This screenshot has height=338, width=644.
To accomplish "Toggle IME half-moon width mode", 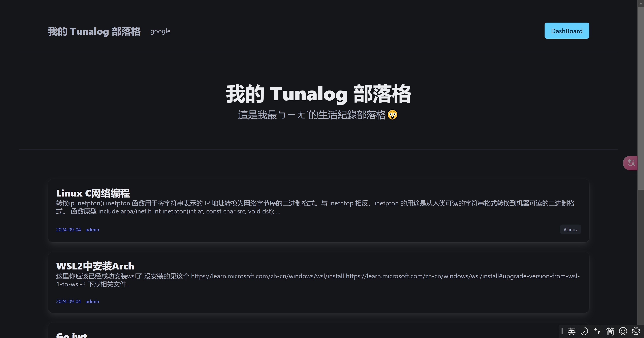I will pos(584,331).
